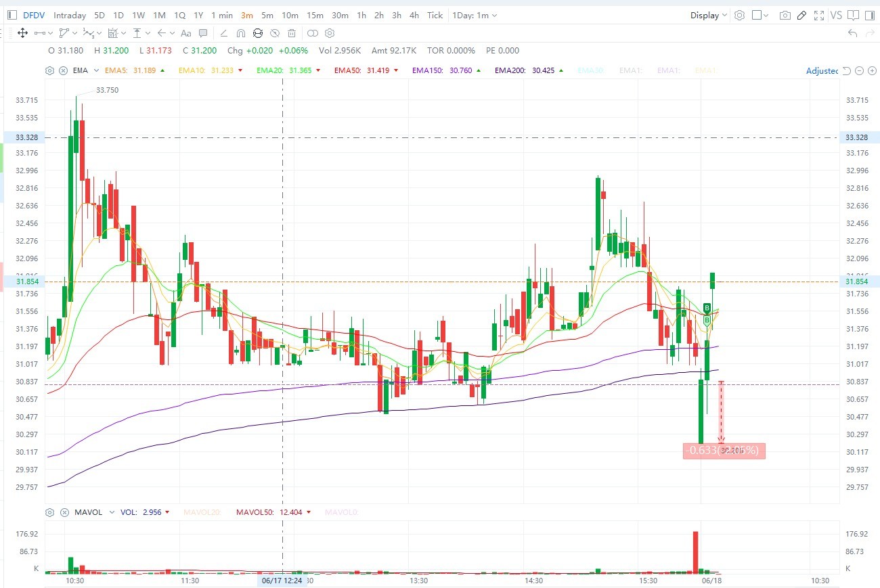
Task: Open chart settings gear near Display
Action: [739, 15]
